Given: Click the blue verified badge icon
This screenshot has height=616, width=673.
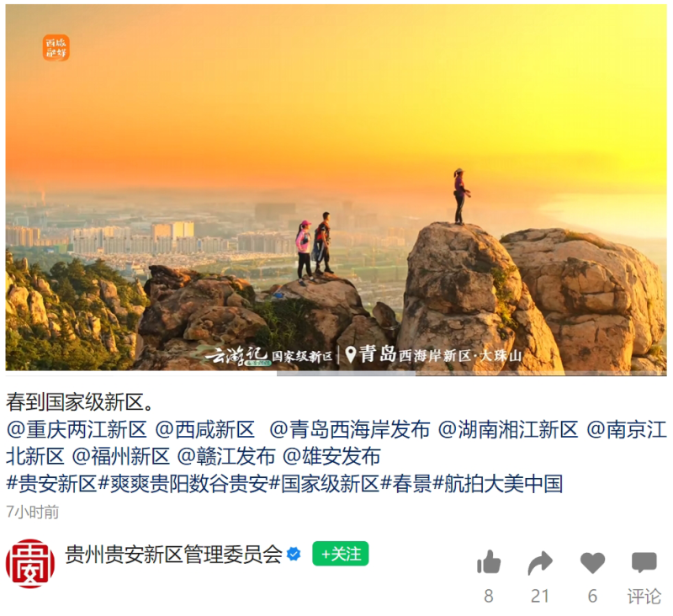Looking at the screenshot, I should tap(294, 554).
